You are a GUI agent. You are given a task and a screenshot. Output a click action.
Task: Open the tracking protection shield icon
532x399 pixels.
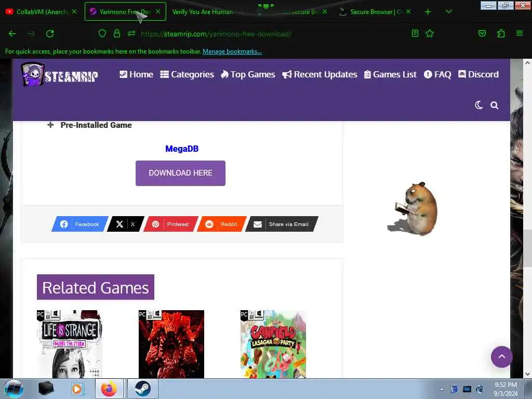point(102,33)
